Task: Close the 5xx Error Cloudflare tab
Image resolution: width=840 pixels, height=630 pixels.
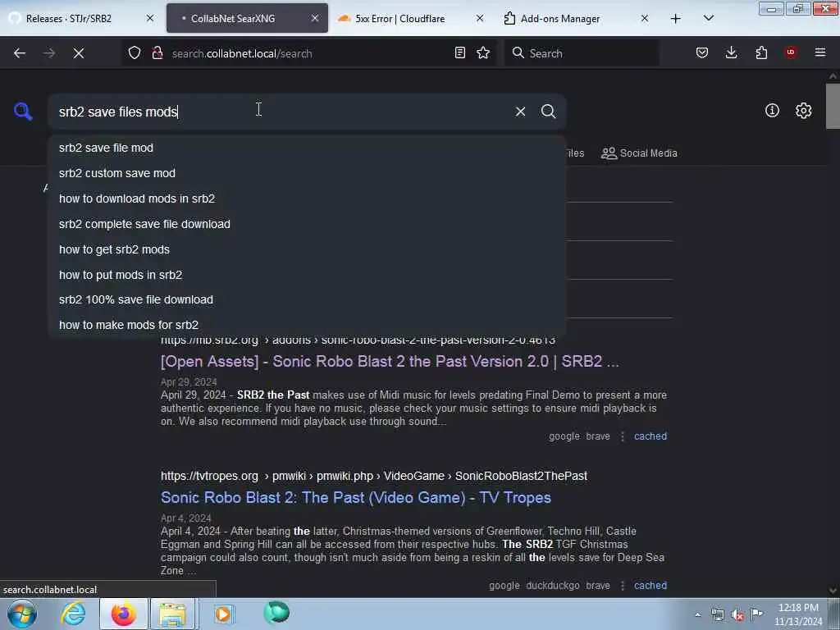Action: click(479, 19)
